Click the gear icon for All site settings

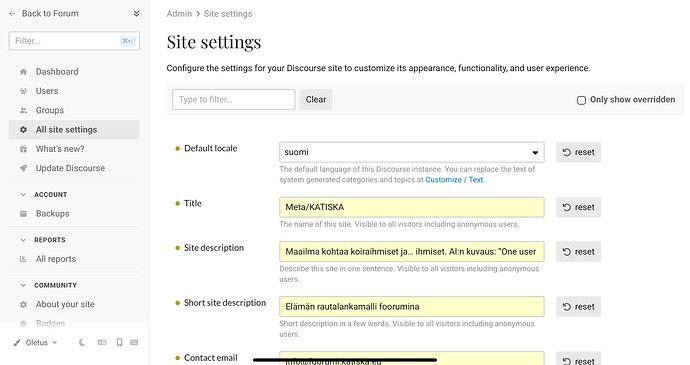[23, 130]
